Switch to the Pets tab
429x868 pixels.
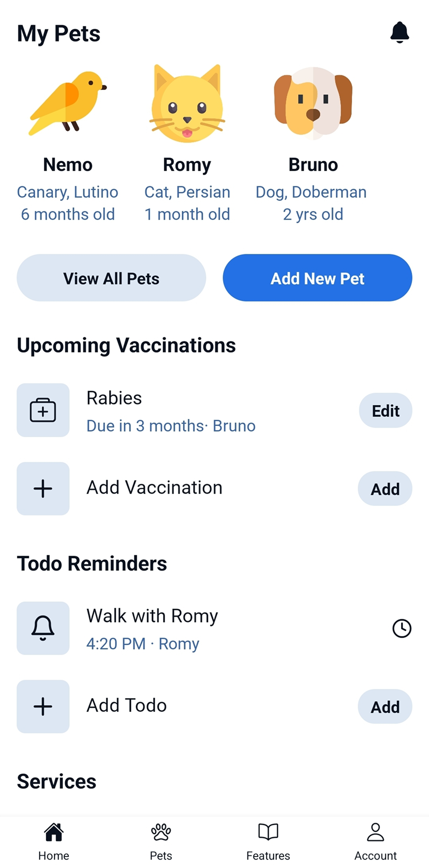click(161, 841)
